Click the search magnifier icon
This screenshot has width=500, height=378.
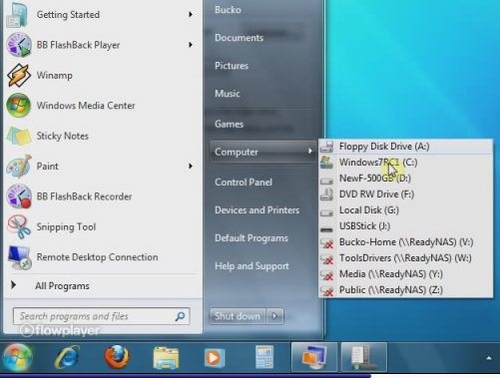click(x=180, y=316)
